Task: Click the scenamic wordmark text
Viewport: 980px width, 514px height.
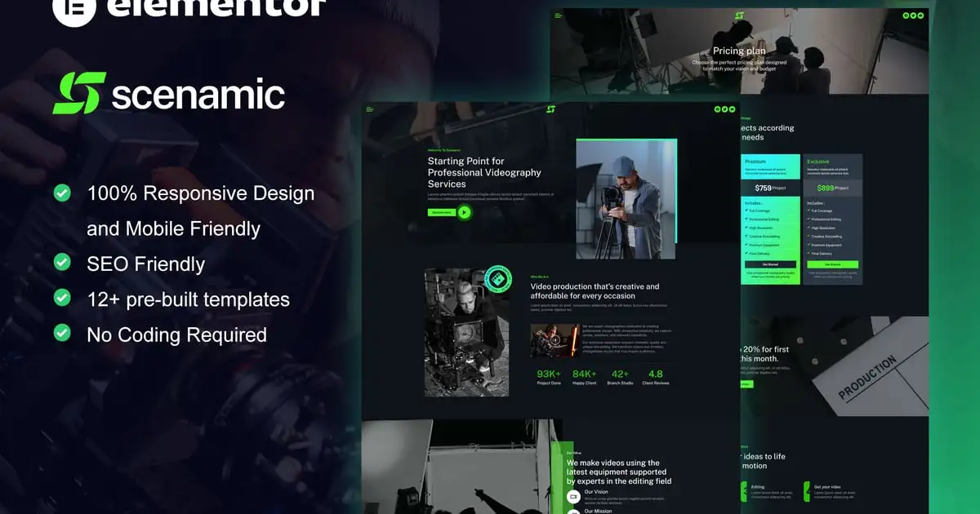Action: coord(198,95)
